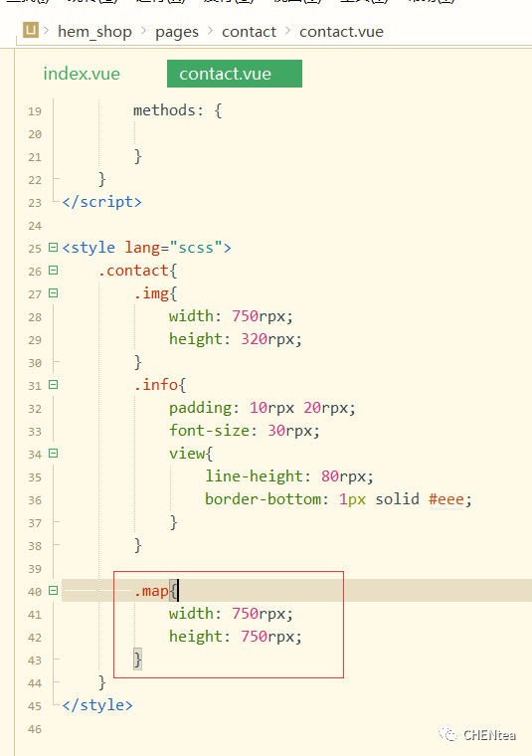Collapse the .img rule on line 27
The image size is (532, 756).
tap(53, 293)
